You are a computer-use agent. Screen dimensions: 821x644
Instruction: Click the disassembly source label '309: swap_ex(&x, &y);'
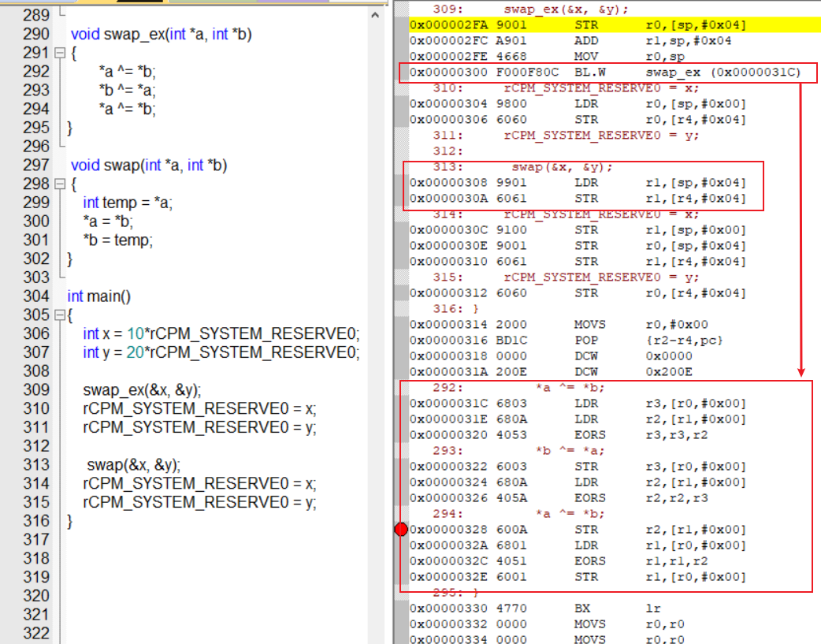point(530,9)
